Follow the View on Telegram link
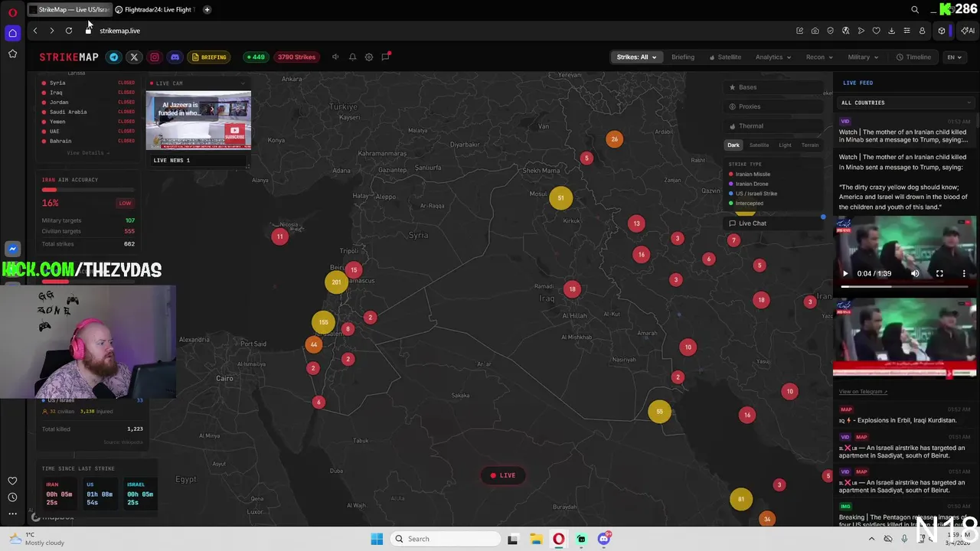Screen dimensions: 980x551 tap(863, 392)
